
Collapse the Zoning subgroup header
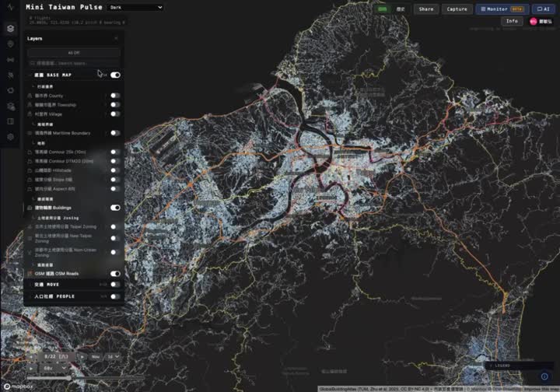tap(56, 218)
